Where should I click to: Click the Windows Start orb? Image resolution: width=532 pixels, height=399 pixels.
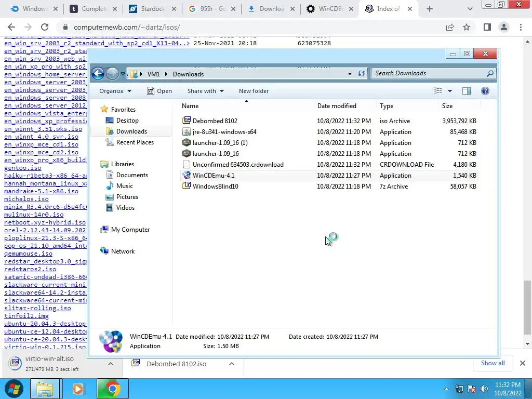coord(14,389)
